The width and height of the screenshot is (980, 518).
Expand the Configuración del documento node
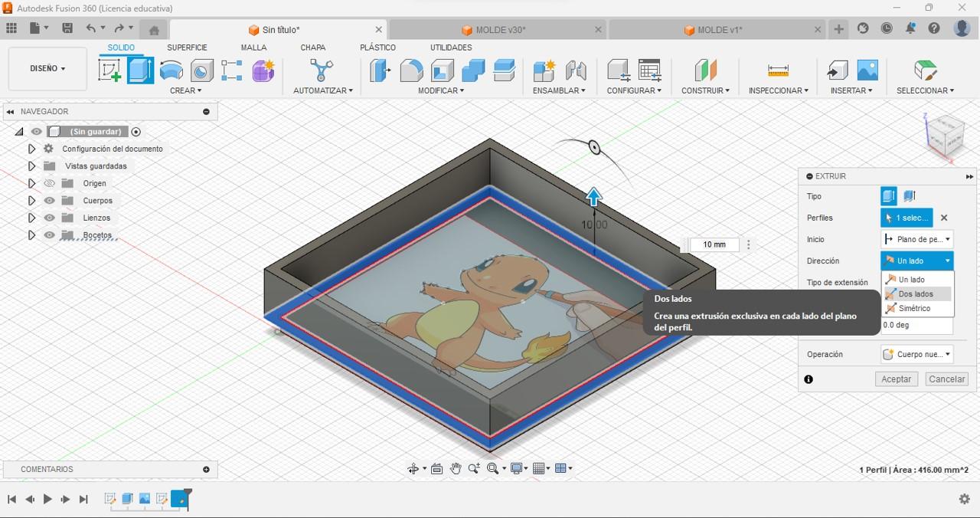(x=31, y=149)
